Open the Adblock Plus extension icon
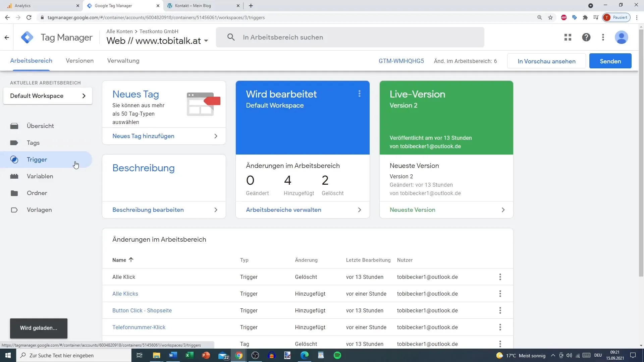The height and width of the screenshot is (362, 644). (564, 17)
